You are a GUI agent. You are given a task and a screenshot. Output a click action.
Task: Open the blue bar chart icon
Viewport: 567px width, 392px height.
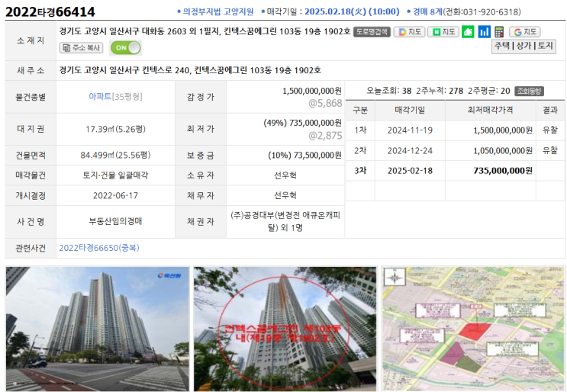pos(484,32)
